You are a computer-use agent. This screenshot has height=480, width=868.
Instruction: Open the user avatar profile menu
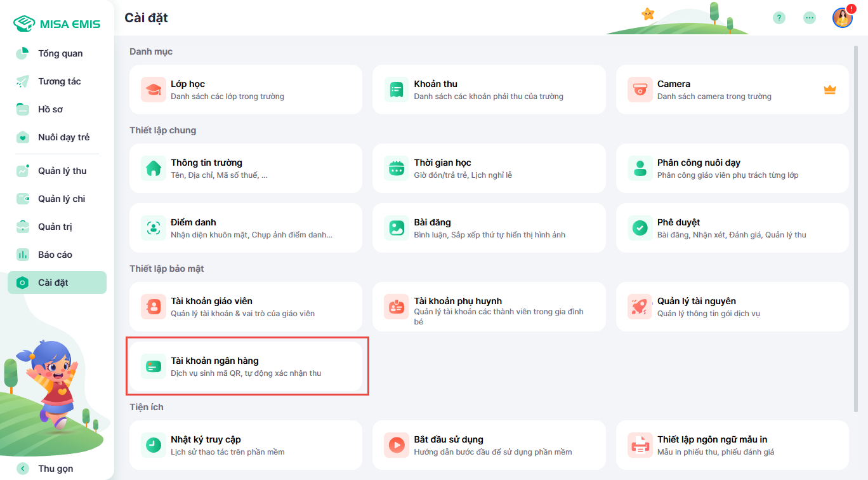point(842,18)
